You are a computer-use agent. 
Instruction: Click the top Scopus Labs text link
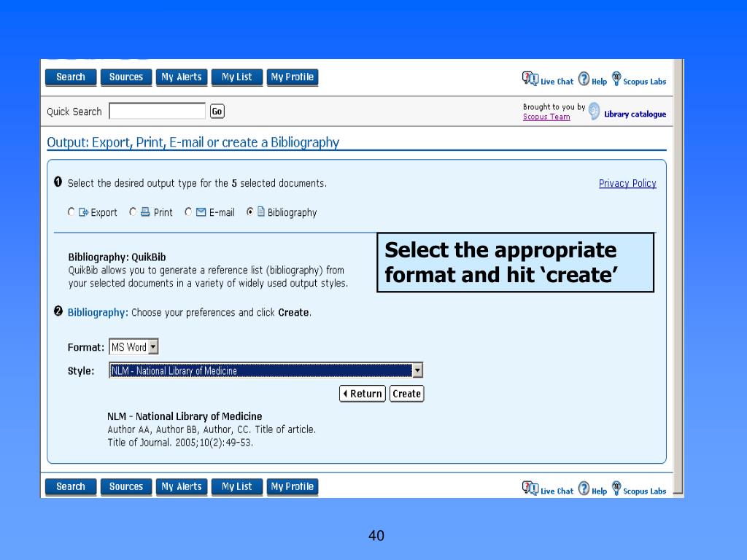point(645,82)
